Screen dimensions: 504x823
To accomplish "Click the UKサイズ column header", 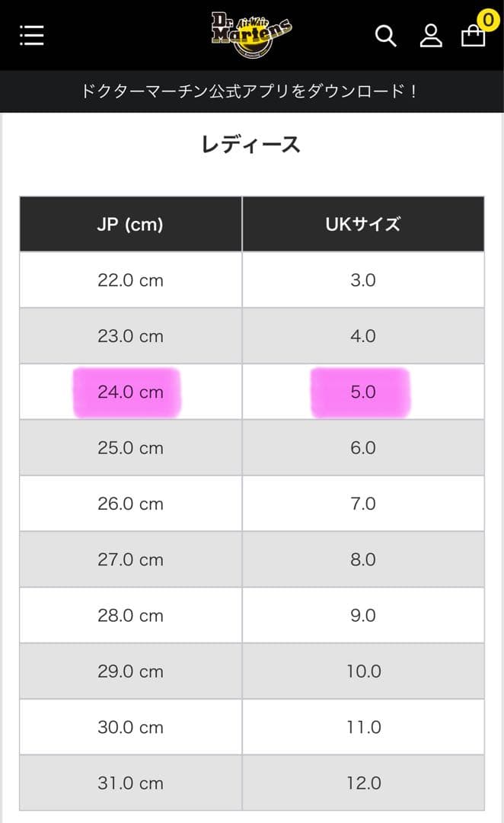I will pyautogui.click(x=363, y=224).
